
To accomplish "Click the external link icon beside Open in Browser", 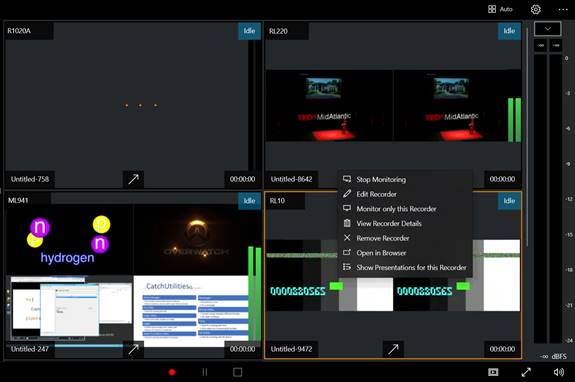I will [x=347, y=252].
